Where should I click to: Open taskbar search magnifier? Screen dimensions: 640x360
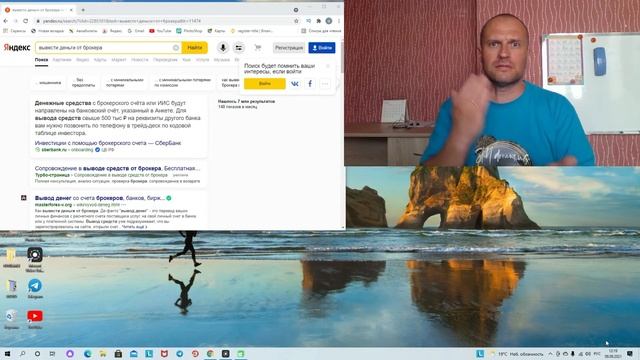point(22,354)
